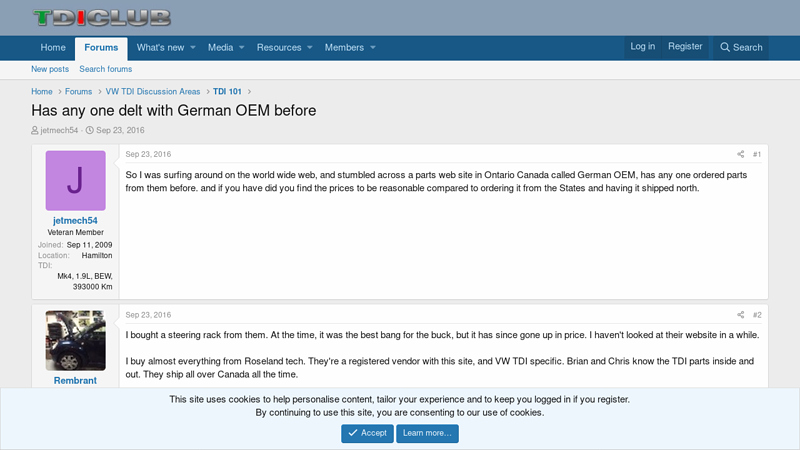Click the 'Veteran Member' title text
Screen dimensions: 800x450
tap(76, 232)
